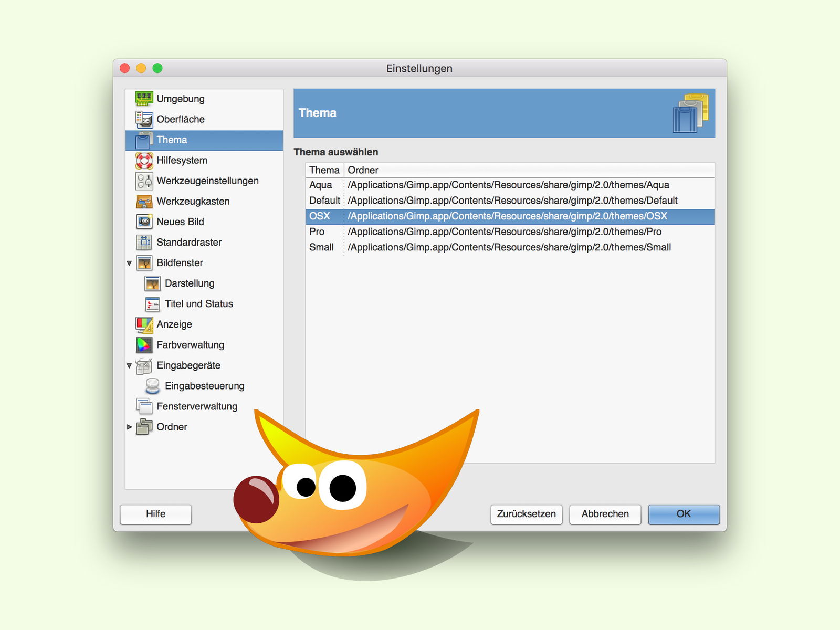The width and height of the screenshot is (840, 630).
Task: Click the Zurücksetzen button
Action: [527, 514]
